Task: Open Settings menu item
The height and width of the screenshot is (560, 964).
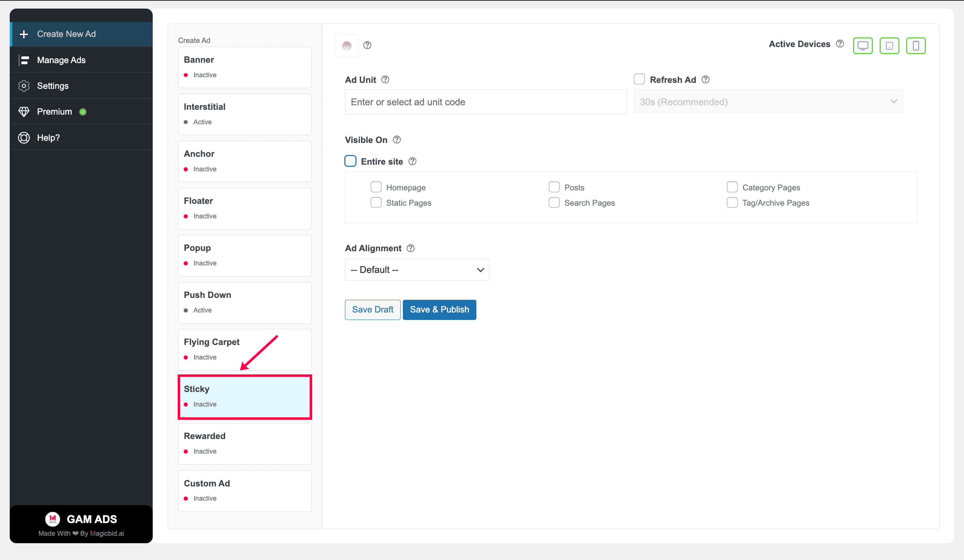Action: 81,86
